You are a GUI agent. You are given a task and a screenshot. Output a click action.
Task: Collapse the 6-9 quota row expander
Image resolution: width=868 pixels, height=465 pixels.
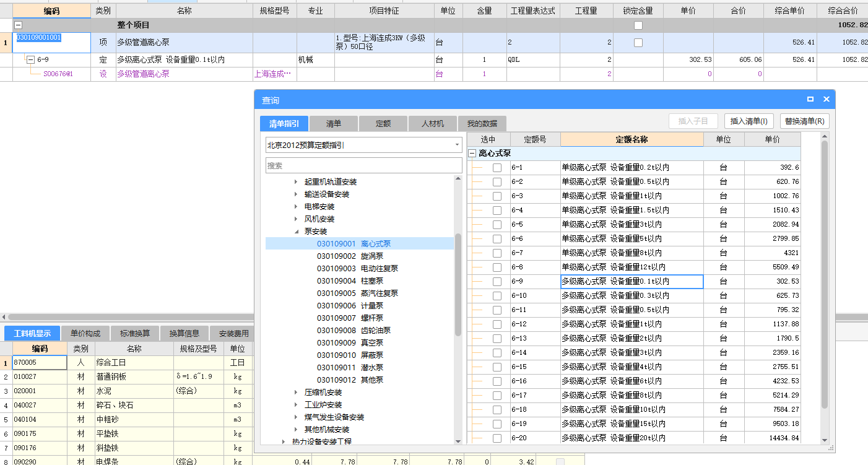[30, 60]
